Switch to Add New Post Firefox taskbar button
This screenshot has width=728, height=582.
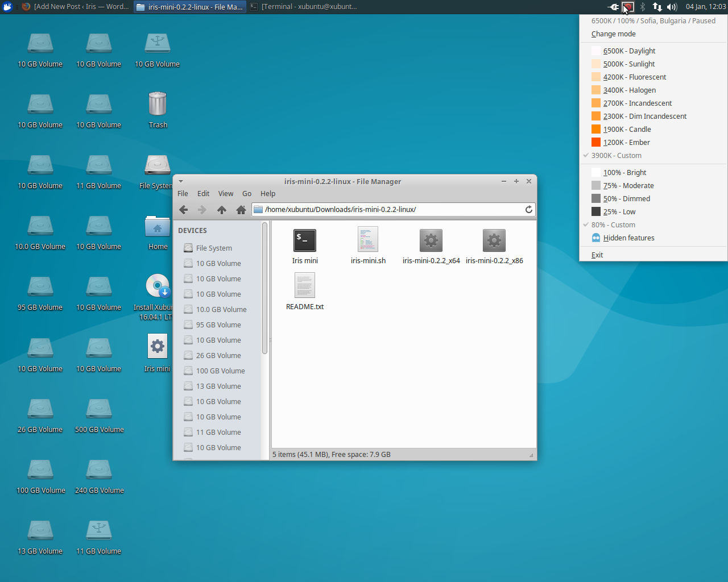coord(76,7)
